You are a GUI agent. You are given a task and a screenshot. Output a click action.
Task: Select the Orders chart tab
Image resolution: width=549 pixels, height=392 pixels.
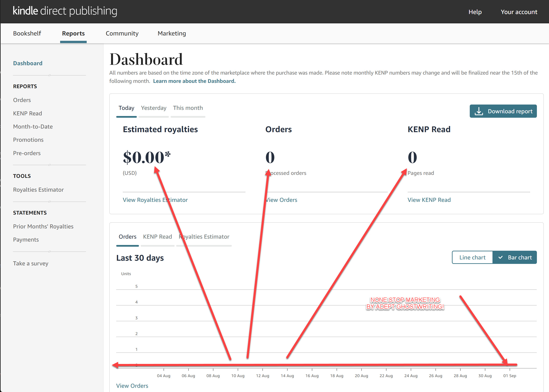click(x=127, y=237)
